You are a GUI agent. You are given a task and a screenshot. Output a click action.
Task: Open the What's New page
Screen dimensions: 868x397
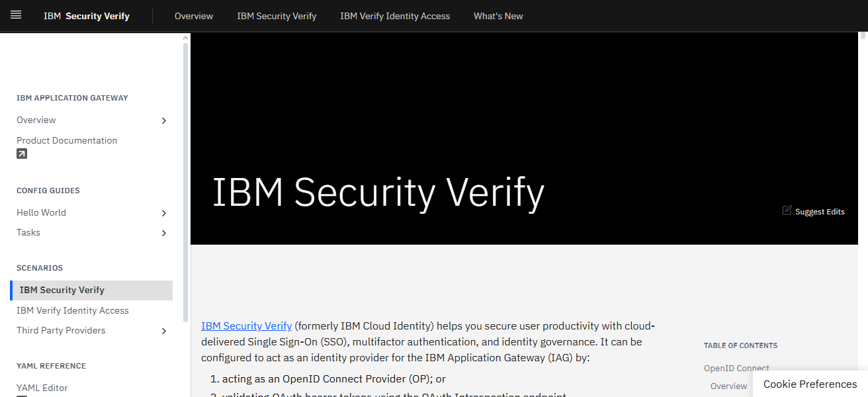tap(498, 16)
